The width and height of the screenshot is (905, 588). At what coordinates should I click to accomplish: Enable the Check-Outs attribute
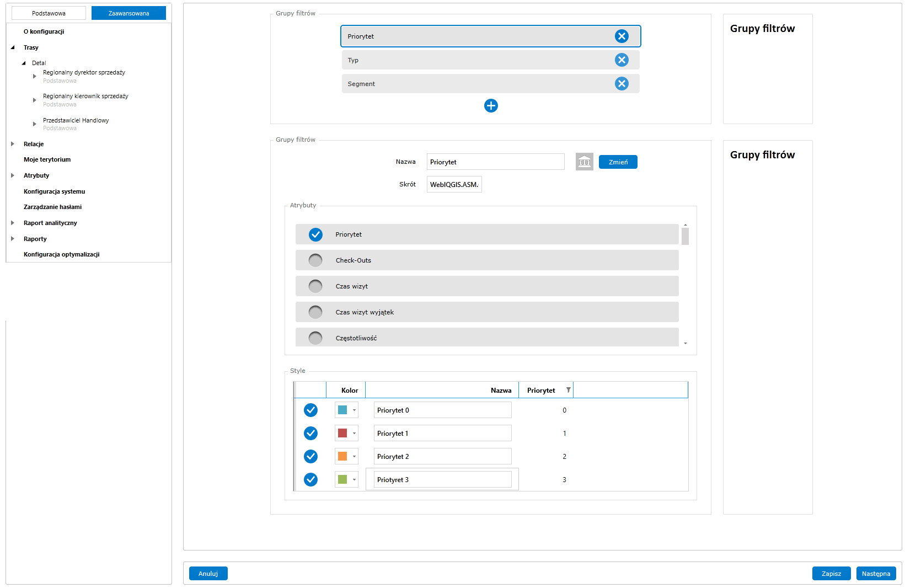[x=315, y=260]
